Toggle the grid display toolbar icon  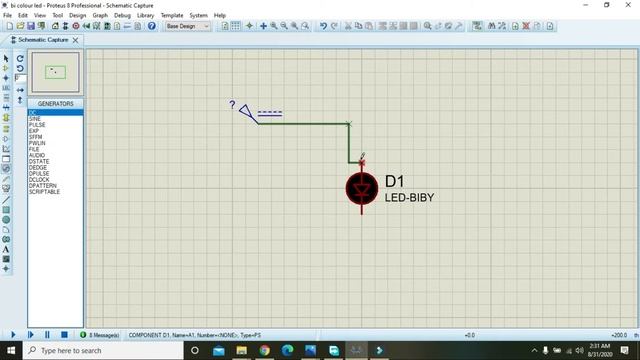236,26
